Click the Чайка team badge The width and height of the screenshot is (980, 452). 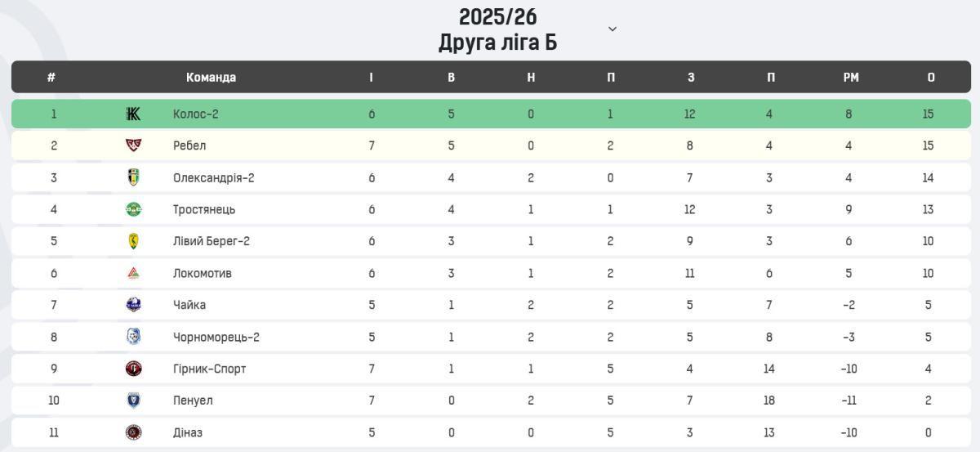pos(133,305)
